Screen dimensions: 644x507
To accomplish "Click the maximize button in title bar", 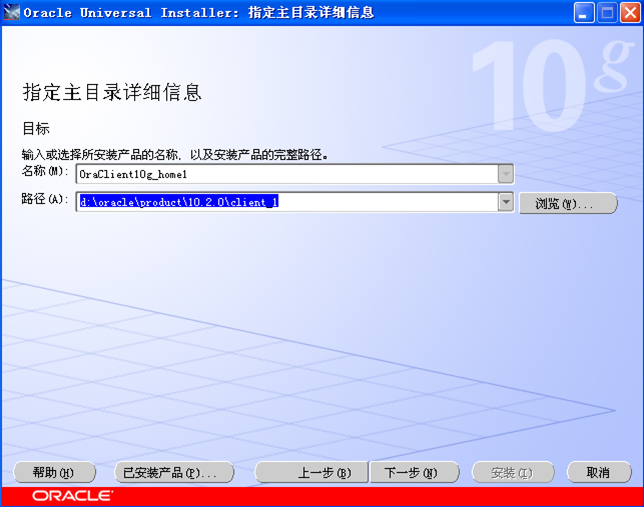I will tap(607, 13).
